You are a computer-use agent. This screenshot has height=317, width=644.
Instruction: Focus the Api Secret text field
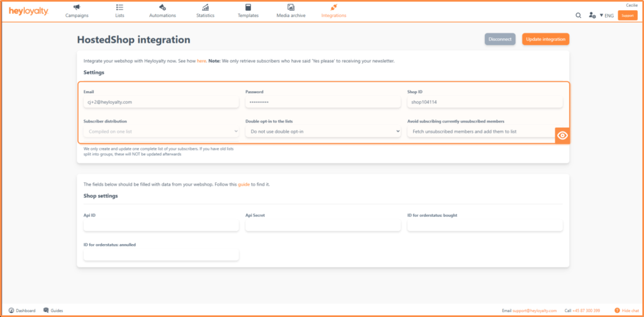[x=323, y=226]
